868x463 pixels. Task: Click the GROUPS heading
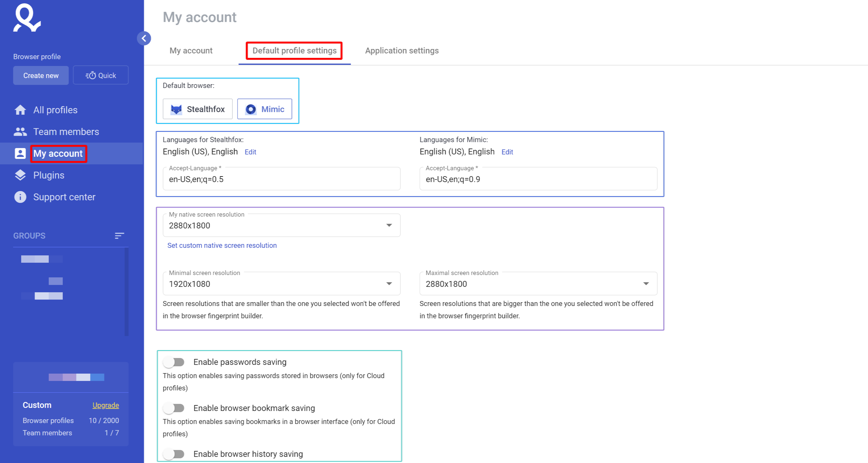pyautogui.click(x=29, y=236)
